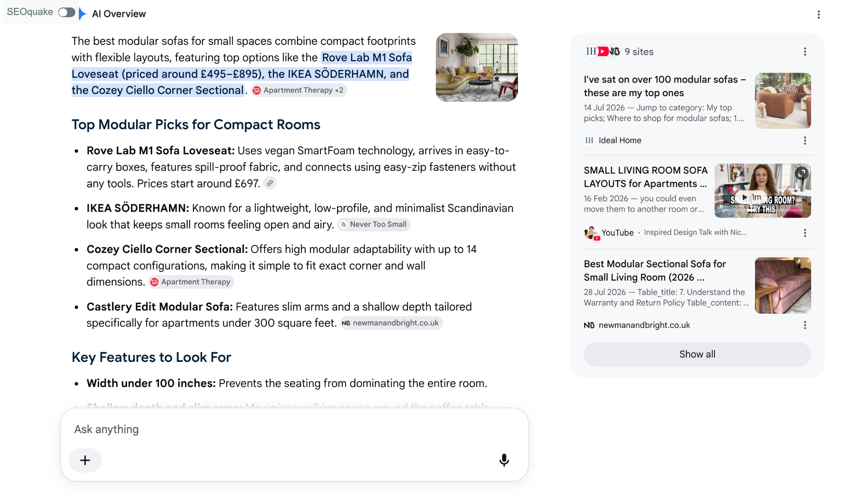
Task: Click the Ideal Home IH favicon
Action: click(589, 140)
